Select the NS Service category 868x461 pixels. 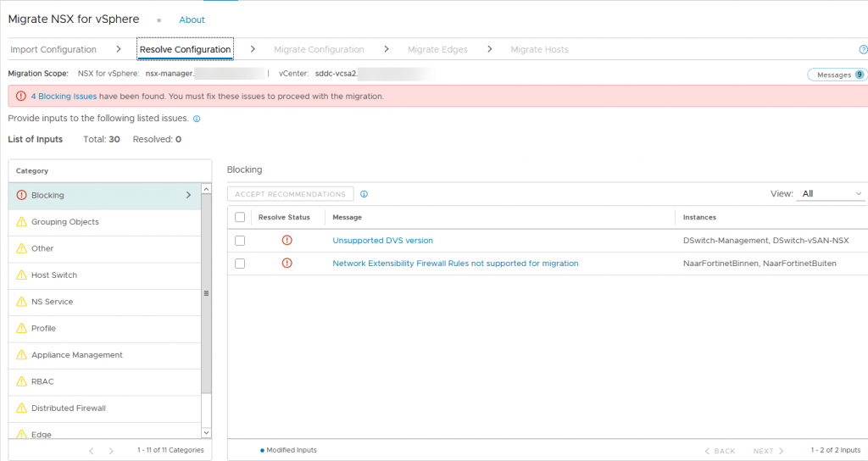(104, 302)
